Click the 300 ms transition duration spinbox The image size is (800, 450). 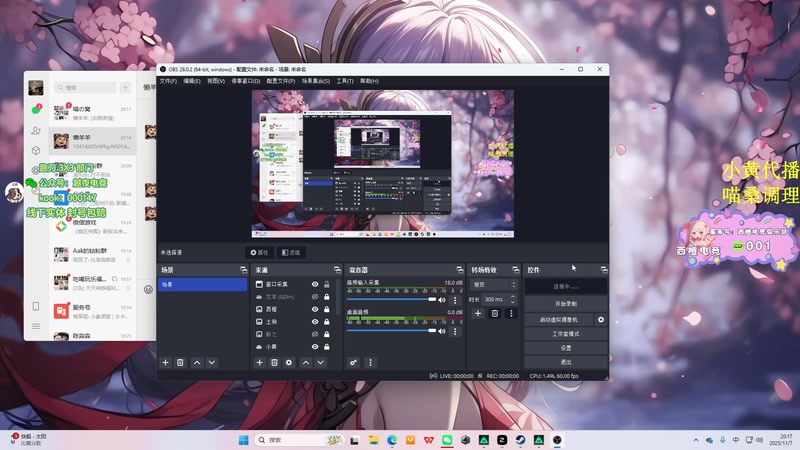(x=499, y=299)
